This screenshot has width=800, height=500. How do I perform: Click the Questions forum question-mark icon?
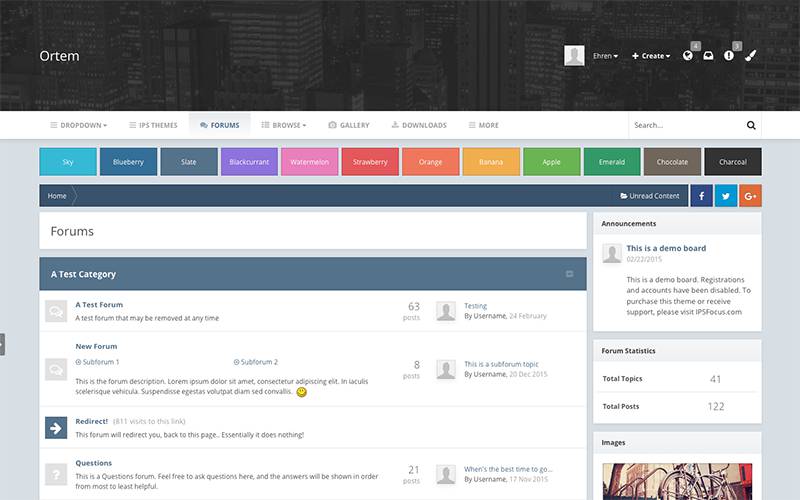[56, 474]
